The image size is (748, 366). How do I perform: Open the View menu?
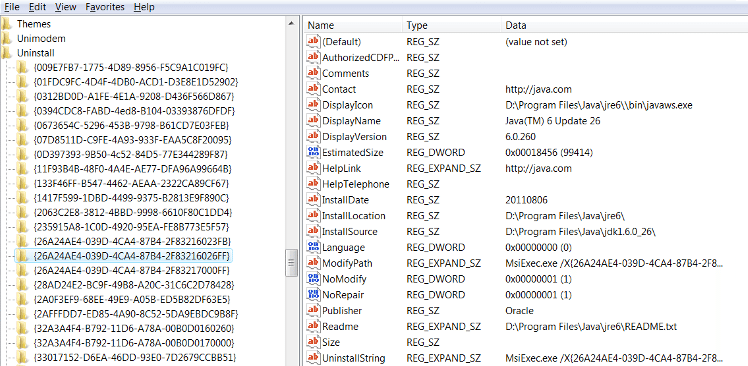pos(66,7)
